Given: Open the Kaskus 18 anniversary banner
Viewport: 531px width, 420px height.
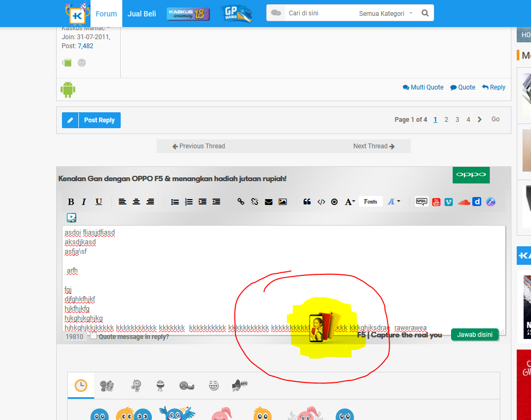Looking at the screenshot, I should tap(188, 14).
